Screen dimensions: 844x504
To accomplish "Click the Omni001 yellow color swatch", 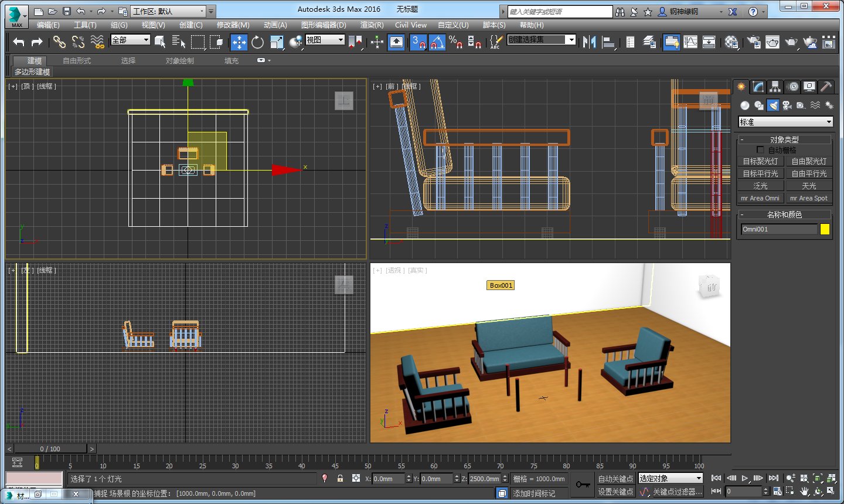I will click(x=825, y=229).
